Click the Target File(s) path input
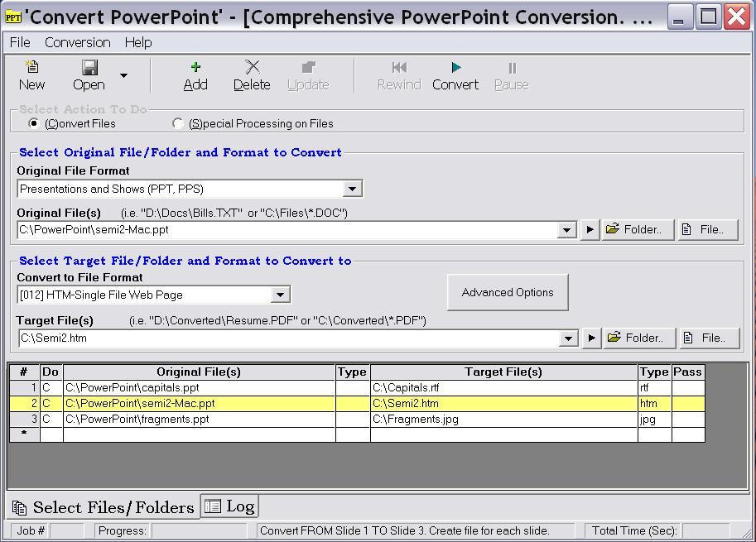Image resolution: width=756 pixels, height=542 pixels. pos(289,338)
